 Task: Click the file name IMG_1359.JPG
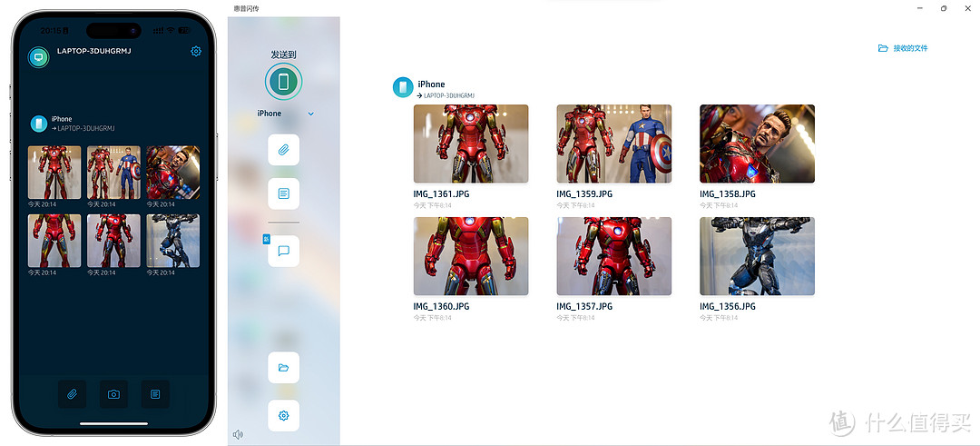(584, 193)
